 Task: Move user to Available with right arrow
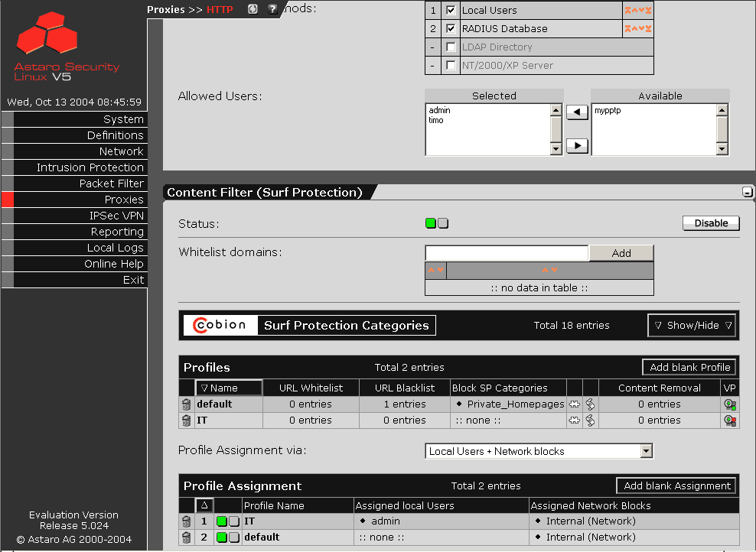577,145
